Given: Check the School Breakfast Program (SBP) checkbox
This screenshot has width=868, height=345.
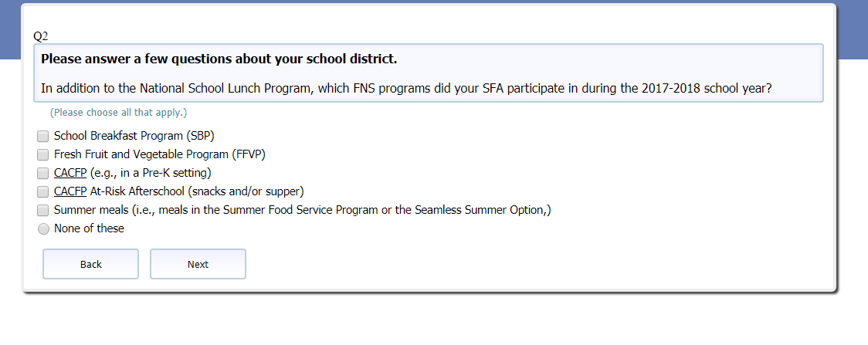Looking at the screenshot, I should coord(43,136).
